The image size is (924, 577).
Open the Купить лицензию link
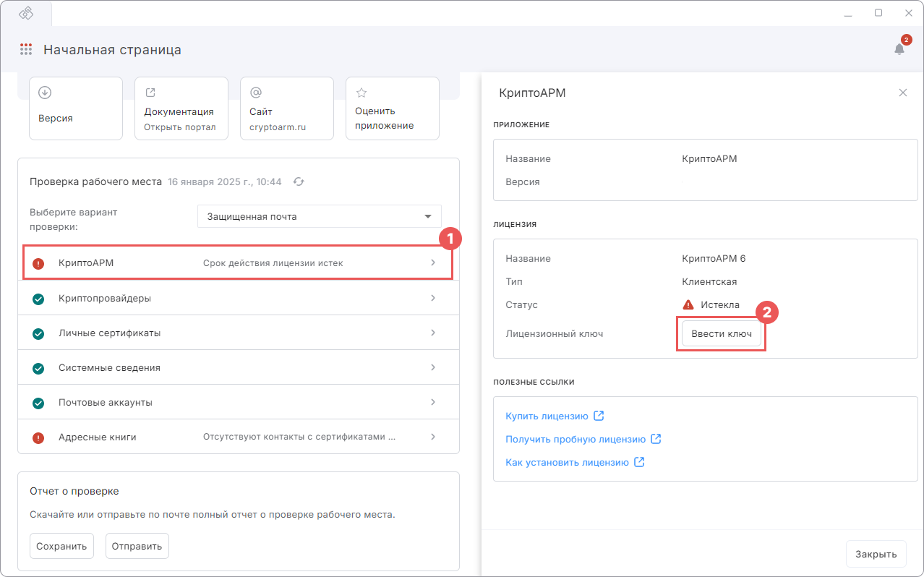pos(547,416)
